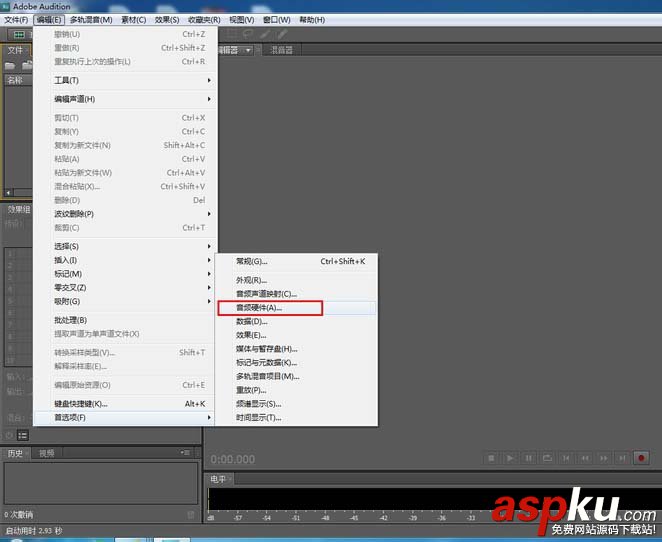The image size is (662, 542).
Task: Open 常规(G)... preferences
Action: tap(296, 261)
